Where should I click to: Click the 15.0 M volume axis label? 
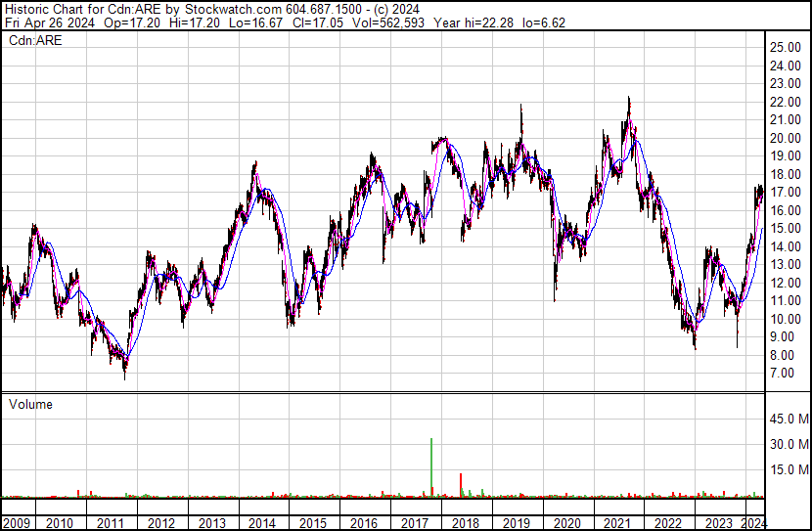(x=789, y=469)
